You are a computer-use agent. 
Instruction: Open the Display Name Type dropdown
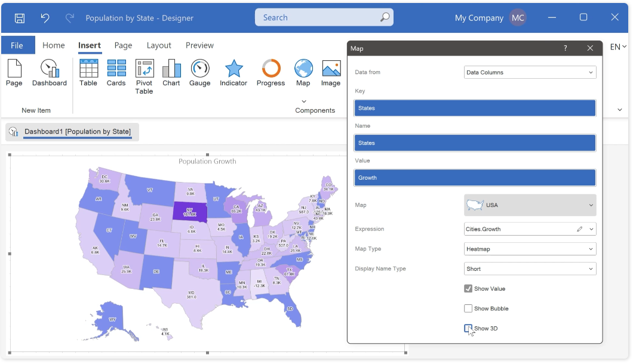pos(530,269)
